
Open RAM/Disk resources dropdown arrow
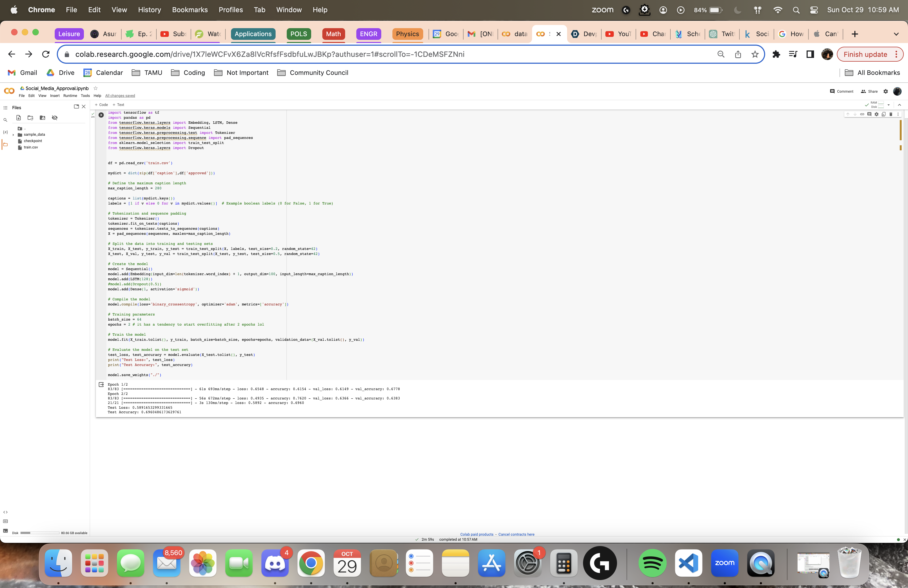[889, 105]
